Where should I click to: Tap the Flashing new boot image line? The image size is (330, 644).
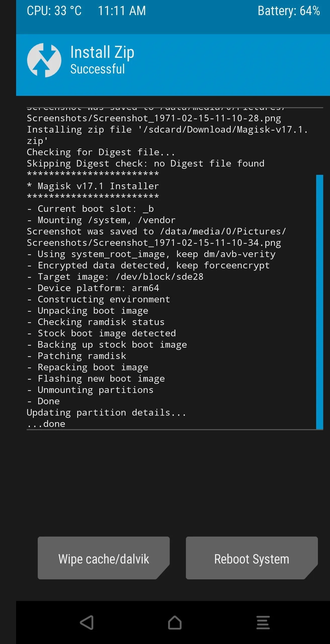96,379
